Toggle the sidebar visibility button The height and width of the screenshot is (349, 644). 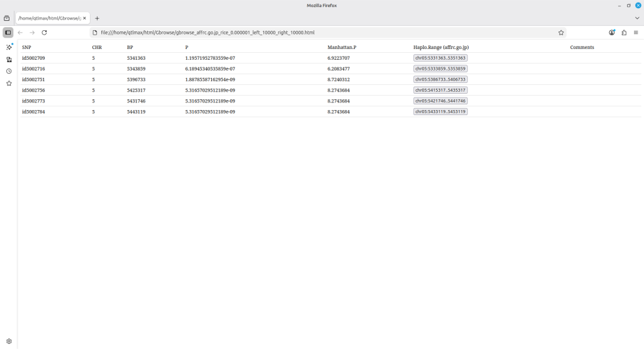point(8,32)
